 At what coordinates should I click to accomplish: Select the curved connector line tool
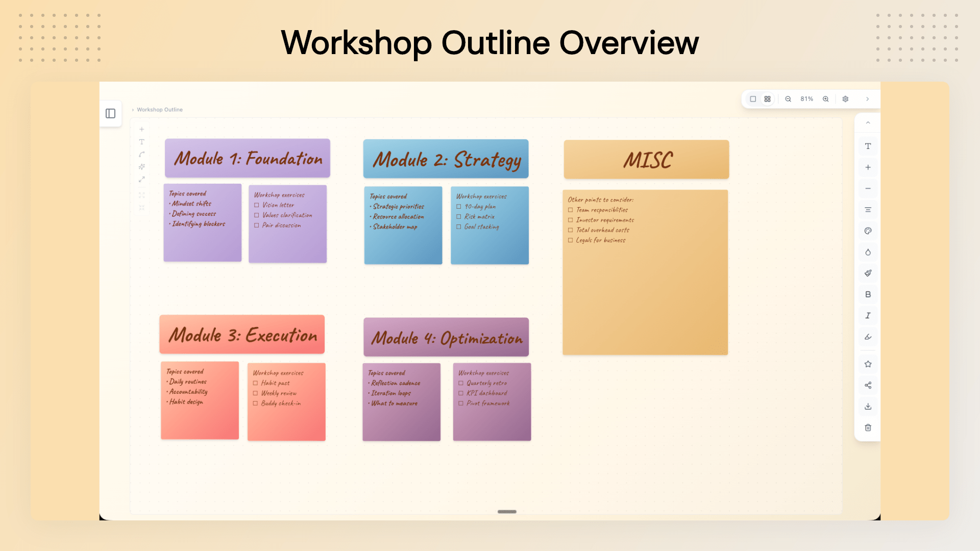(142, 154)
